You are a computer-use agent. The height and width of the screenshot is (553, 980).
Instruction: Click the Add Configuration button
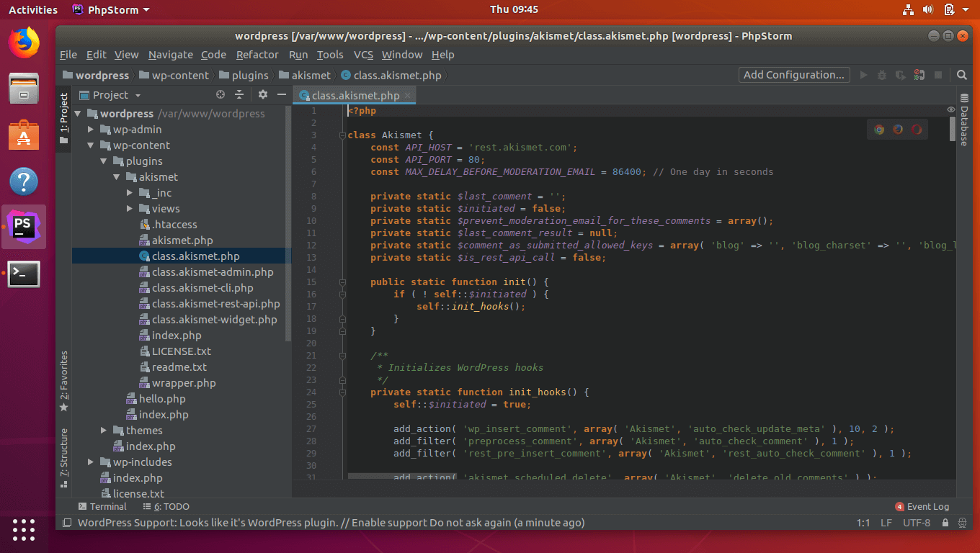(793, 74)
